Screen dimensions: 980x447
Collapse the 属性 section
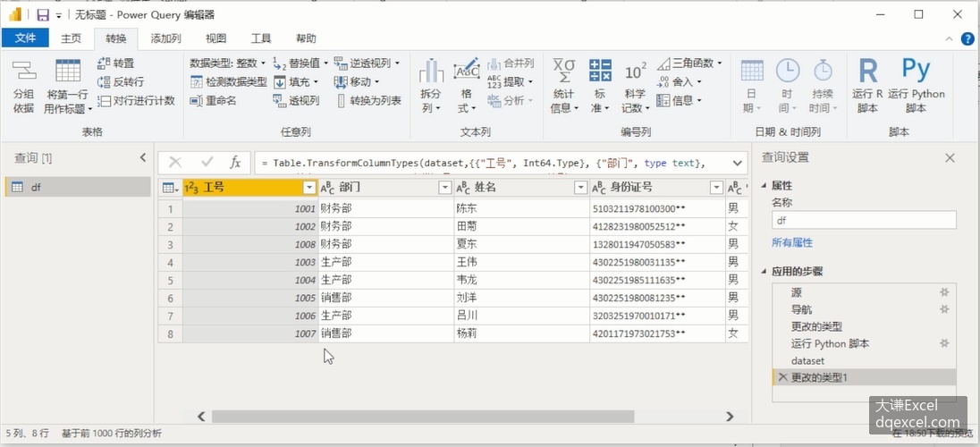[765, 186]
